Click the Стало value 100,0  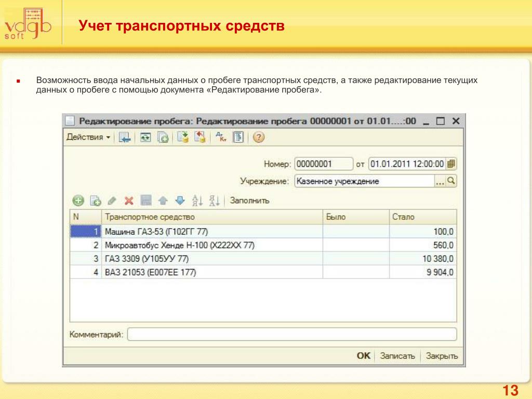pos(423,231)
